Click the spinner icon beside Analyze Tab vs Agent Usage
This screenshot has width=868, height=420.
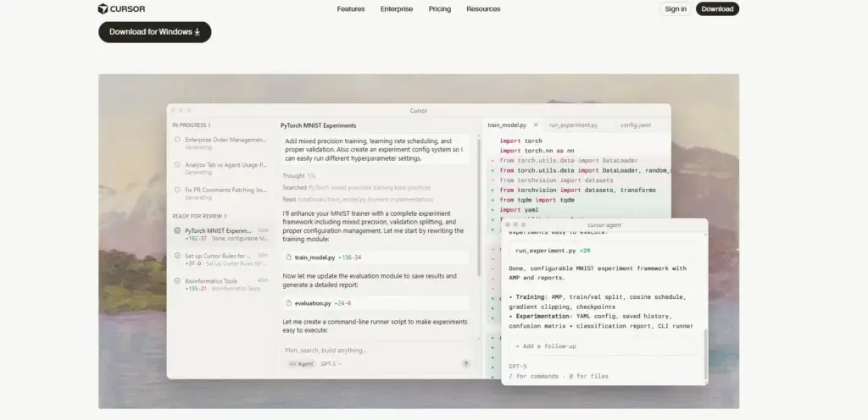tap(177, 164)
